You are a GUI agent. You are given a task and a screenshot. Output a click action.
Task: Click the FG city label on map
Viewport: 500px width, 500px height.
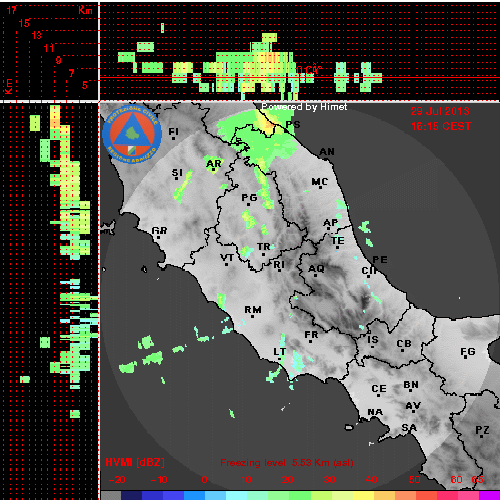(x=468, y=352)
